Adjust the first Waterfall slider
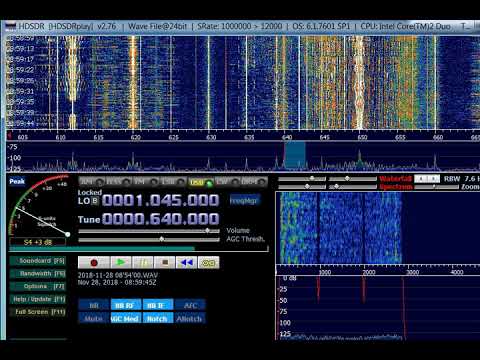The image size is (480, 360). tap(302, 179)
